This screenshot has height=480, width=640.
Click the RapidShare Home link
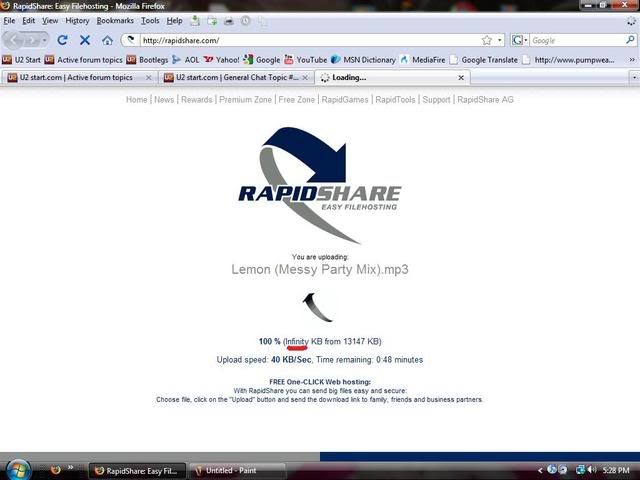point(136,100)
